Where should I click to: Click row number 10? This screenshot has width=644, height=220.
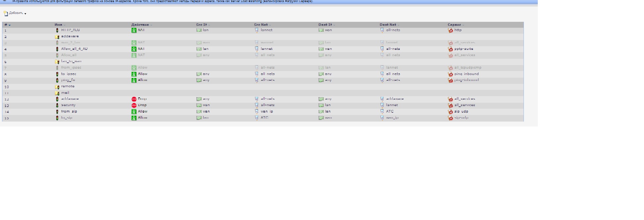pos(7,87)
